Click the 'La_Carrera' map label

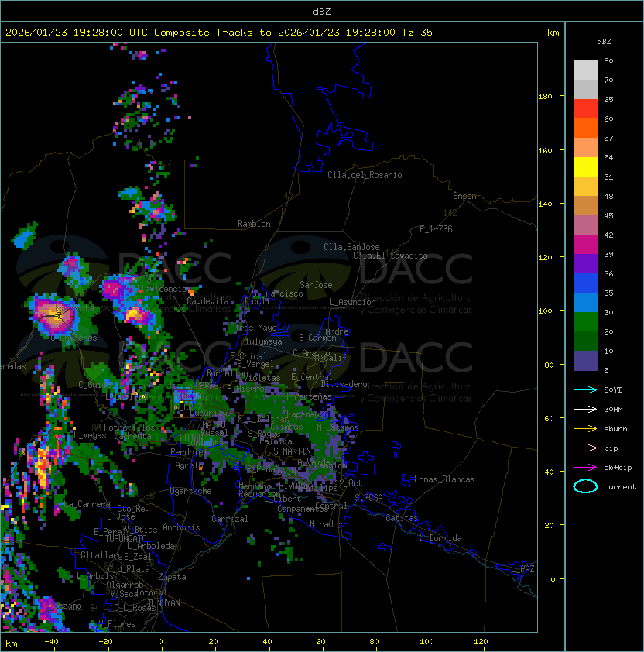coord(87,504)
